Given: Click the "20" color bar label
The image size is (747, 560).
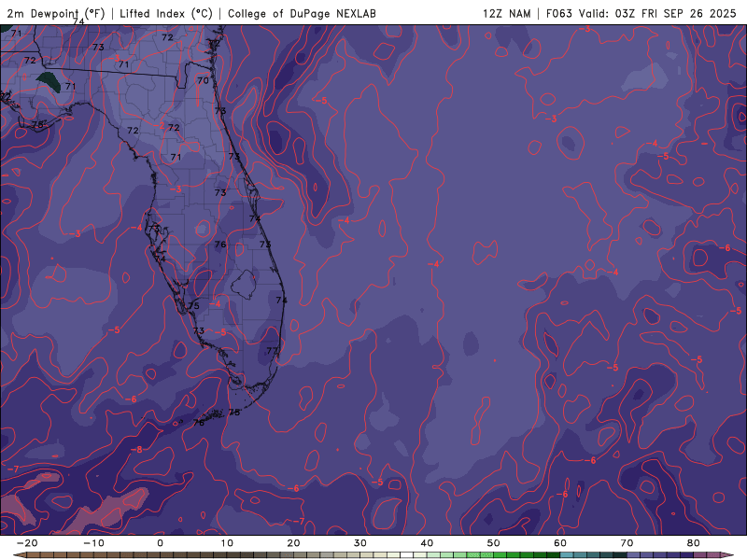Looking at the screenshot, I should tap(293, 543).
